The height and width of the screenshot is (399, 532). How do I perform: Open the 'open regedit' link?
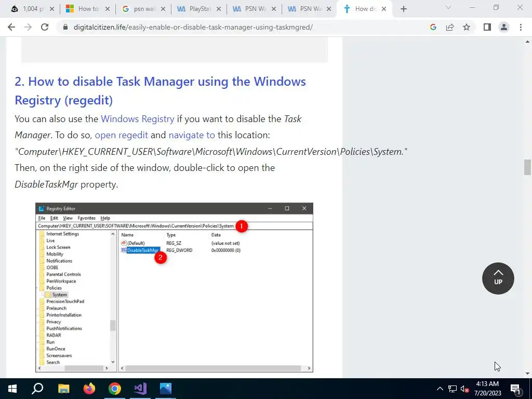pos(121,136)
